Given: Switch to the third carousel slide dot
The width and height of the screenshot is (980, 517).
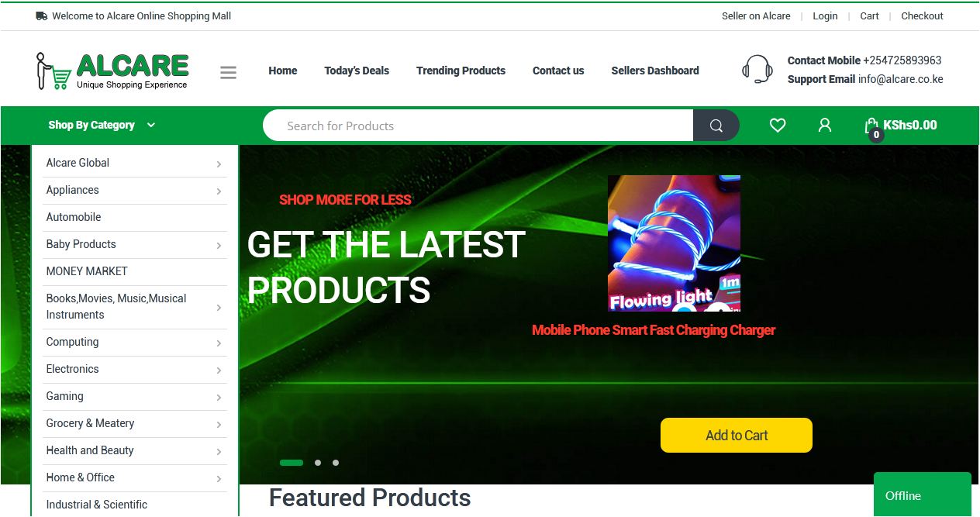Looking at the screenshot, I should pyautogui.click(x=336, y=463).
